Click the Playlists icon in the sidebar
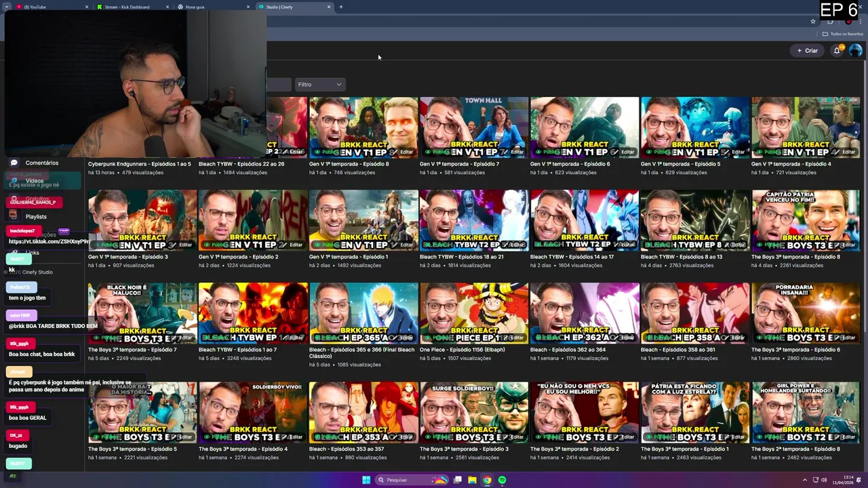 (13, 215)
